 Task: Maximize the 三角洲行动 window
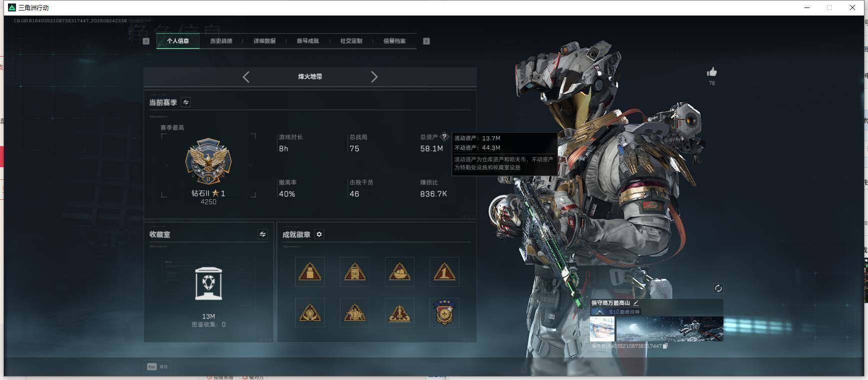(x=829, y=8)
